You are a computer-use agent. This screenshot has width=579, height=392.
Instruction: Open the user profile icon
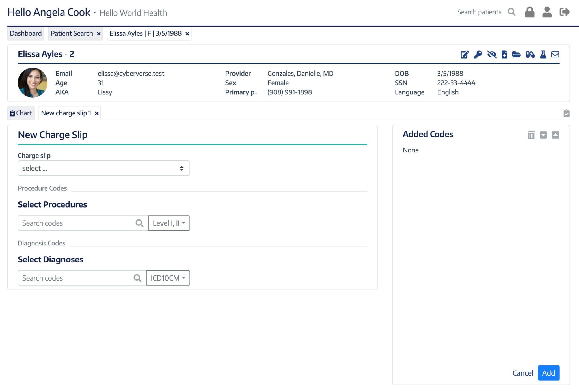[547, 12]
